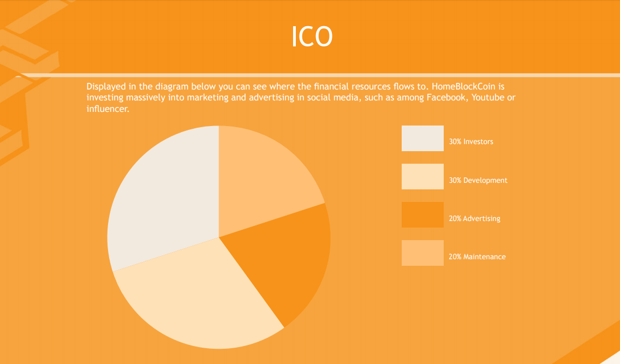
Task: Select the Development legend color swatch
Action: click(422, 177)
